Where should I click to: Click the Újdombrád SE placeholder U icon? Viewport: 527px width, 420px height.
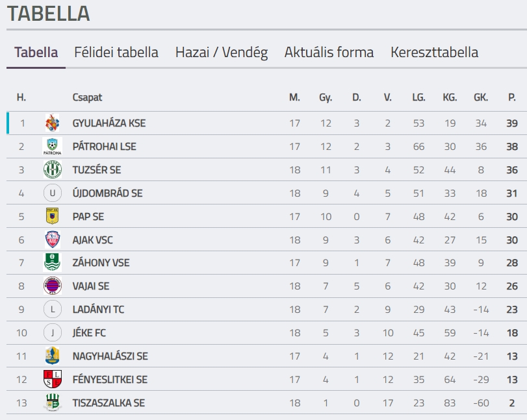click(x=53, y=193)
